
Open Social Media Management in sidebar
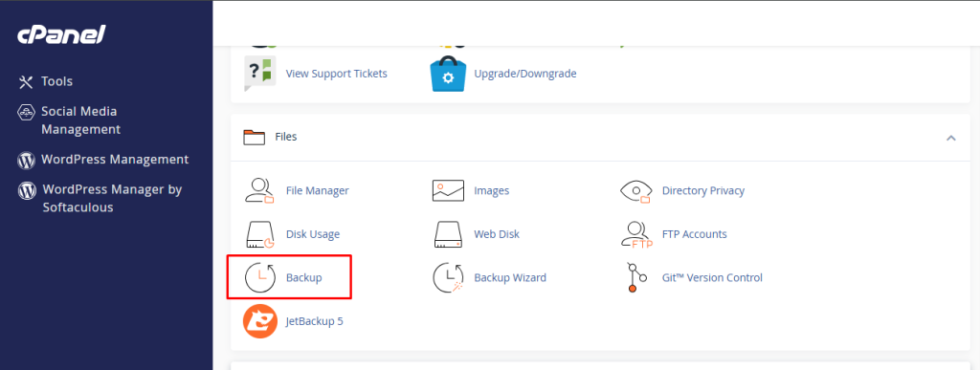pyautogui.click(x=80, y=120)
